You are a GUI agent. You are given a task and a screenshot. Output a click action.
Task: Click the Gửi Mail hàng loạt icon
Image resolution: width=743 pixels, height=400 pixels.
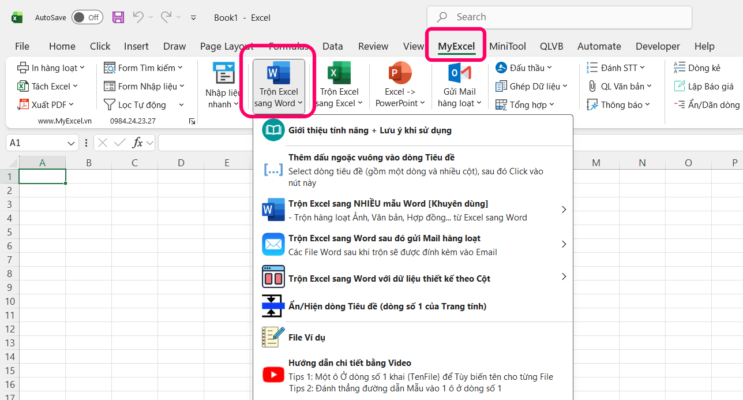point(459,85)
